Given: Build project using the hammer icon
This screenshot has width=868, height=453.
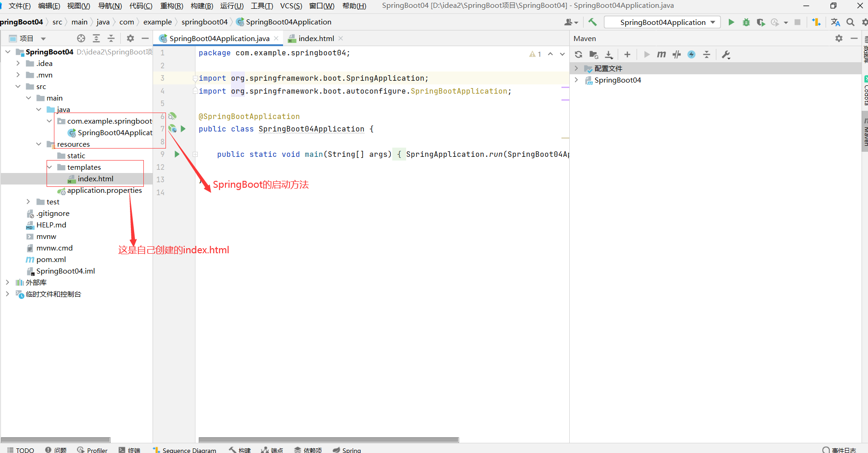Looking at the screenshot, I should click(592, 22).
